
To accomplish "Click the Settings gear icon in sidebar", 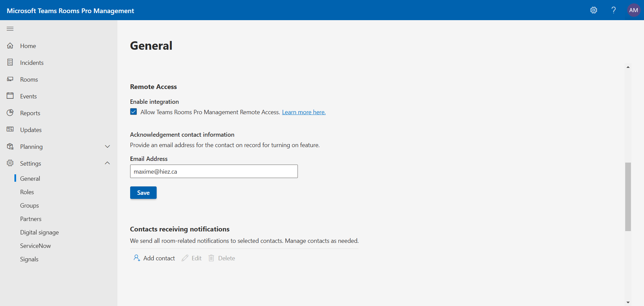I will click(10, 163).
